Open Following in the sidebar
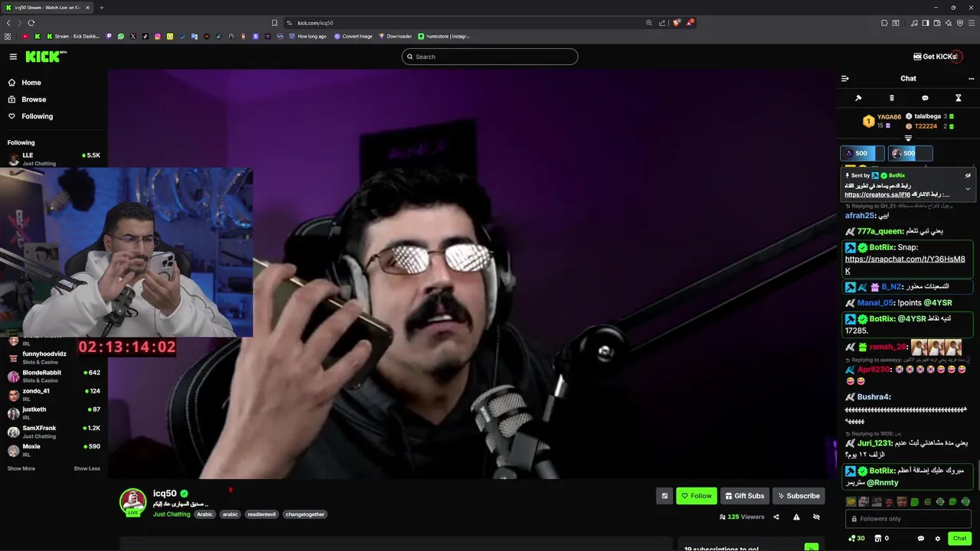 point(30,116)
